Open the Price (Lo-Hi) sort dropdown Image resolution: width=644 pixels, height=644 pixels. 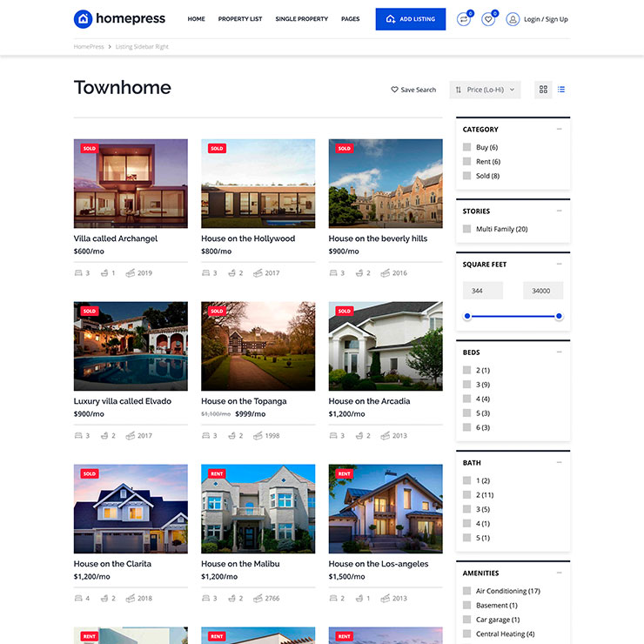click(x=486, y=90)
